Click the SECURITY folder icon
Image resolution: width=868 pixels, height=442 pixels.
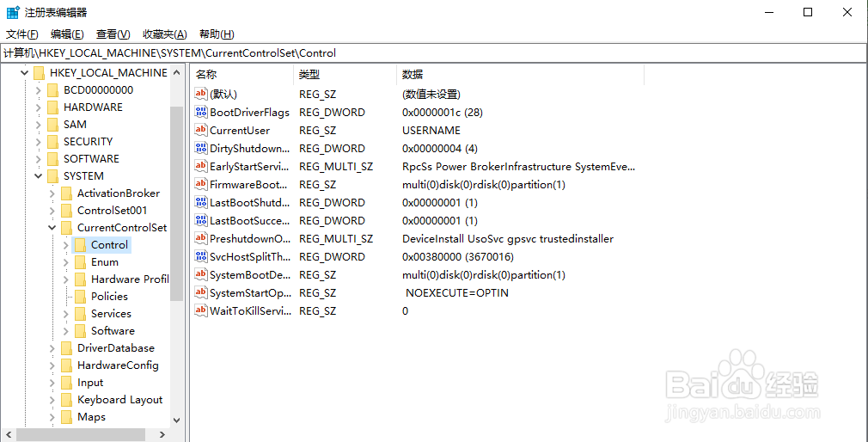tap(52, 141)
